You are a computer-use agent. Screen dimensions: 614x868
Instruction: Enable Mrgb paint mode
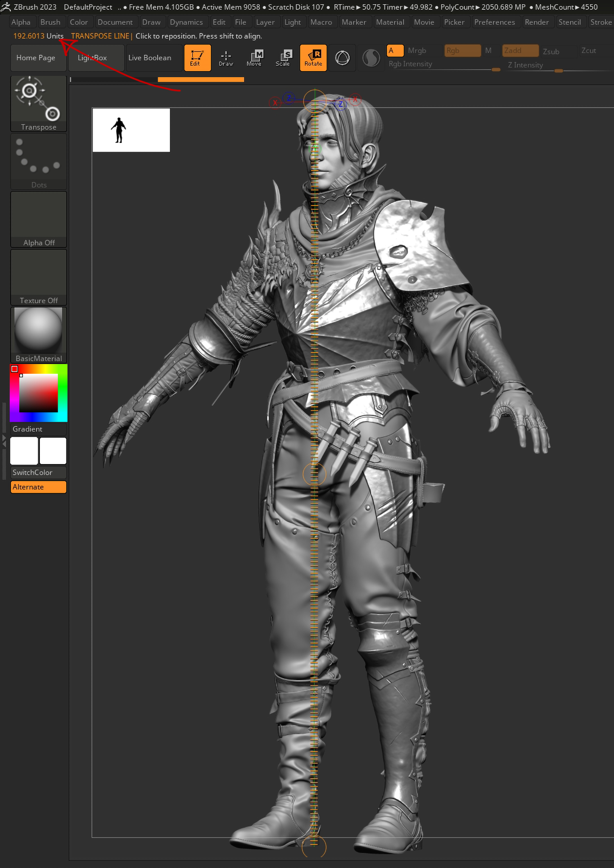[417, 51]
